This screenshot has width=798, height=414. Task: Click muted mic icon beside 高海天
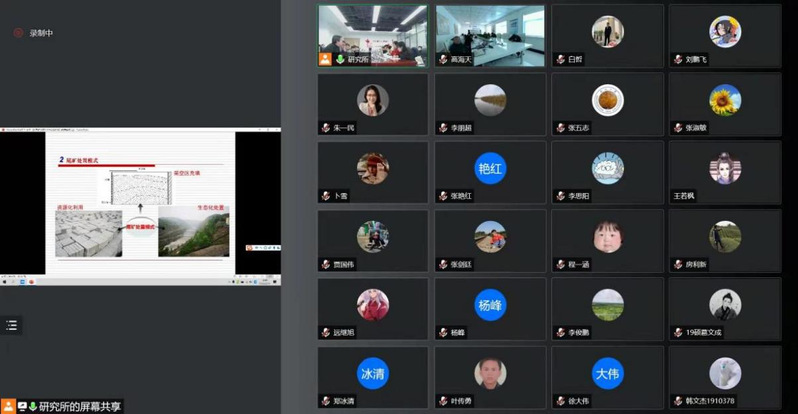pyautogui.click(x=442, y=59)
